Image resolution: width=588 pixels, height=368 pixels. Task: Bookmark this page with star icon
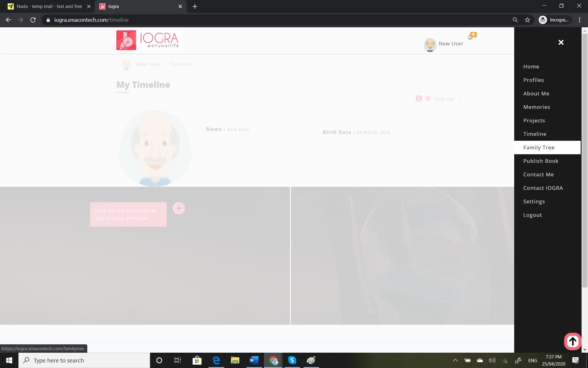pyautogui.click(x=527, y=20)
